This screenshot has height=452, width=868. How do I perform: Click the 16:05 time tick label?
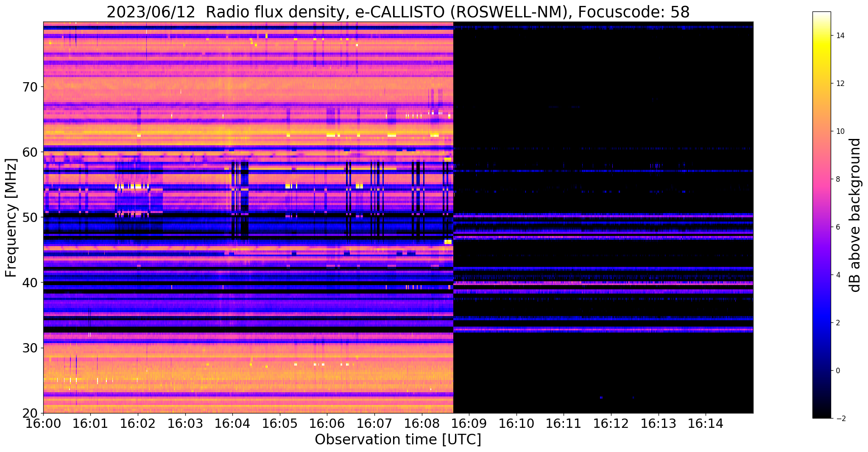click(x=279, y=423)
